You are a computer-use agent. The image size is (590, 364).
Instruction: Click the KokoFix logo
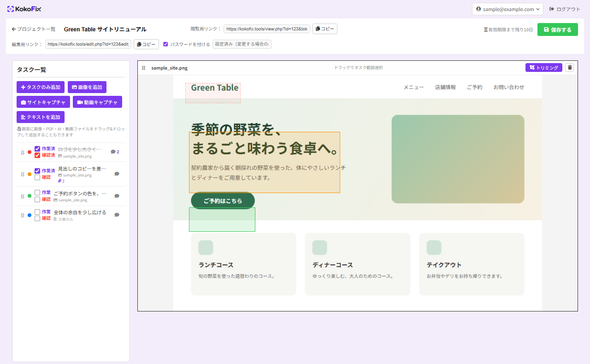click(24, 9)
